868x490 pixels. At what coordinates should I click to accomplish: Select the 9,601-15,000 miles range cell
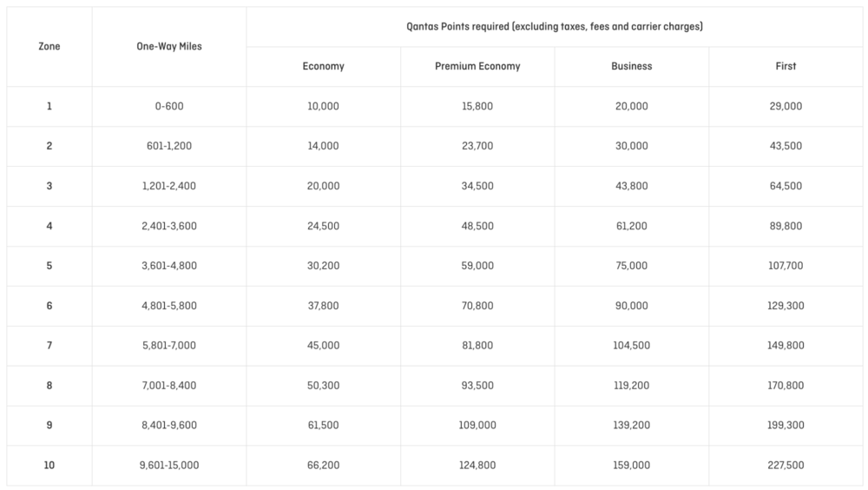point(169,466)
